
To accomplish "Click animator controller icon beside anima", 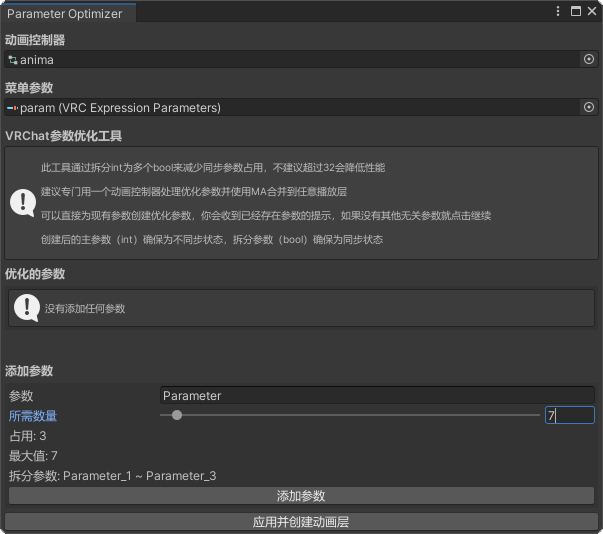I will 12,60.
